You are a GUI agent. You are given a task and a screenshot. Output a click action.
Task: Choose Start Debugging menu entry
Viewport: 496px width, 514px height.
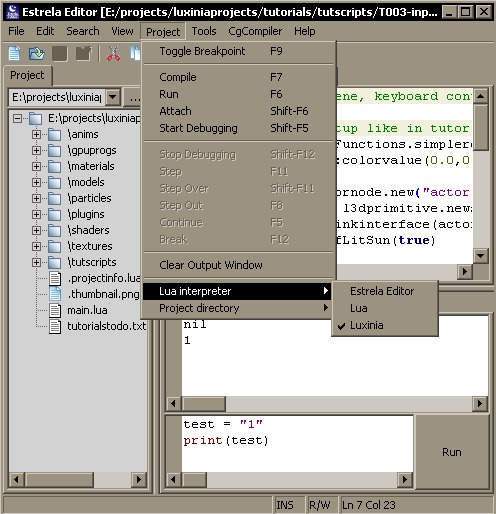pyautogui.click(x=238, y=128)
